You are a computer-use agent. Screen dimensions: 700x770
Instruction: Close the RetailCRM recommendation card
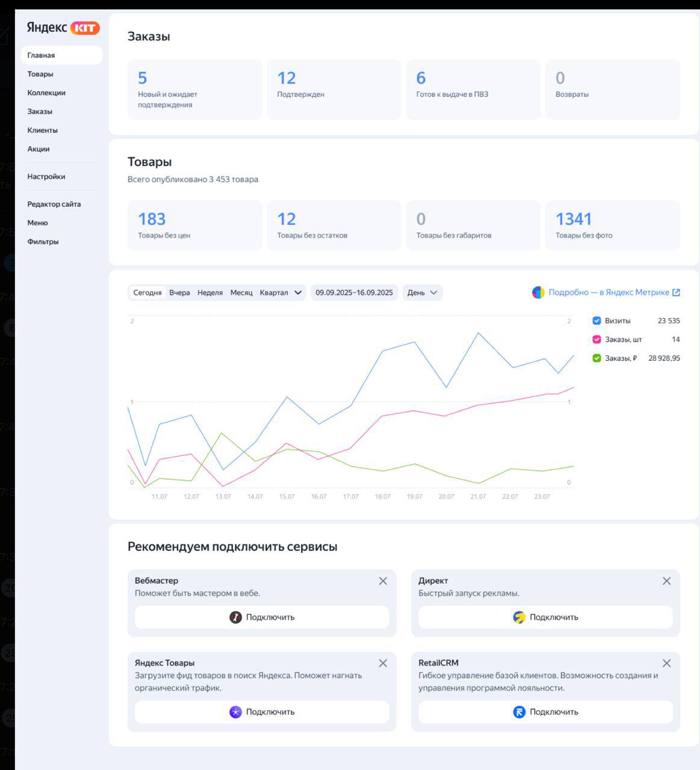pos(666,663)
